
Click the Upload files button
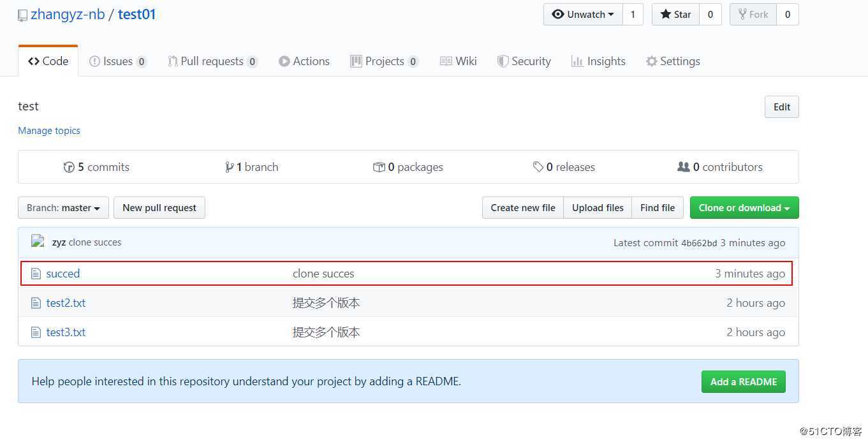click(598, 208)
